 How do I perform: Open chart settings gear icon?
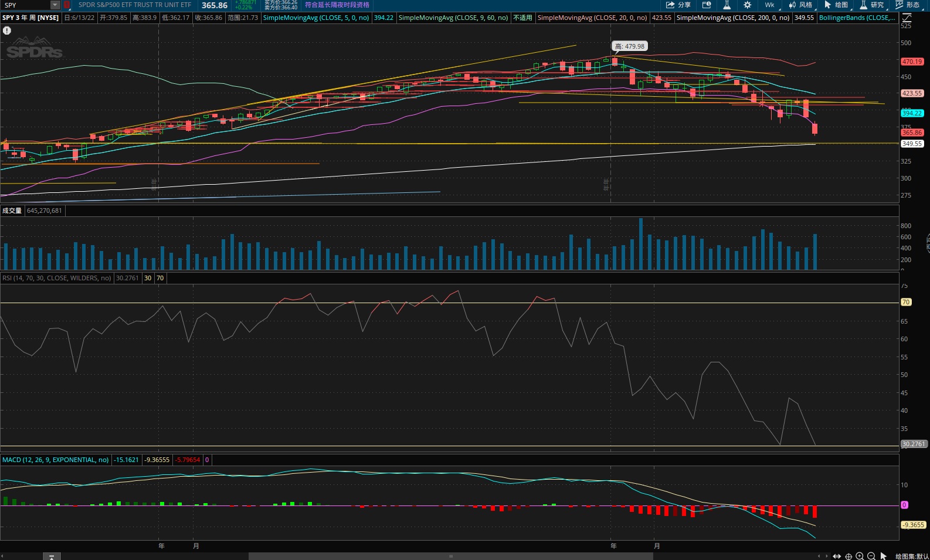[x=748, y=5]
